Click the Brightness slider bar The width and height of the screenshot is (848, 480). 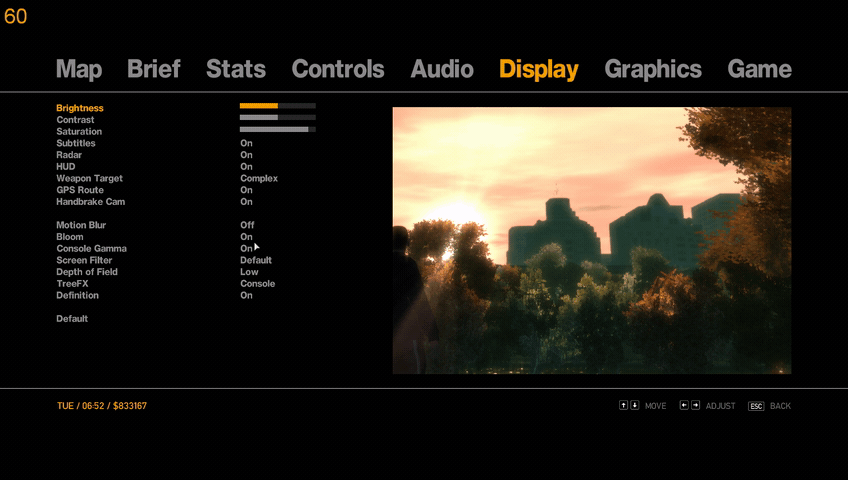(x=277, y=106)
